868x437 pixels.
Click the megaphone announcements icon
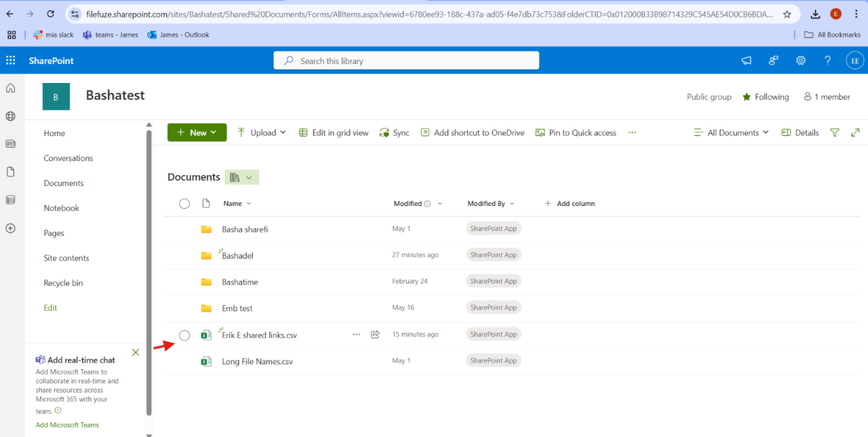click(x=746, y=60)
